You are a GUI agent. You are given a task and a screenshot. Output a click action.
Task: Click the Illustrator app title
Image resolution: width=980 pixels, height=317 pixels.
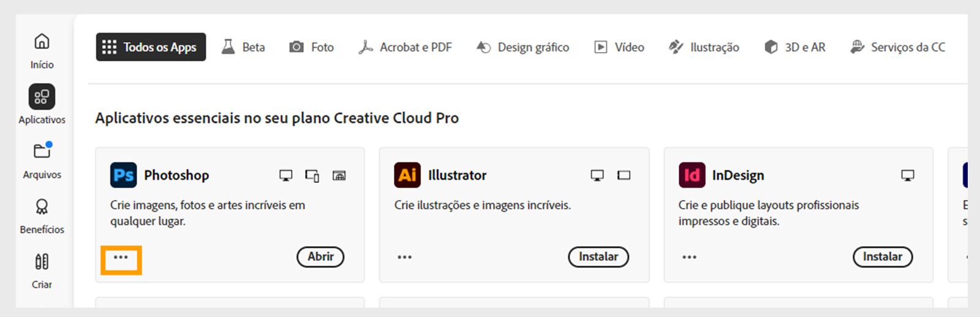(x=457, y=176)
